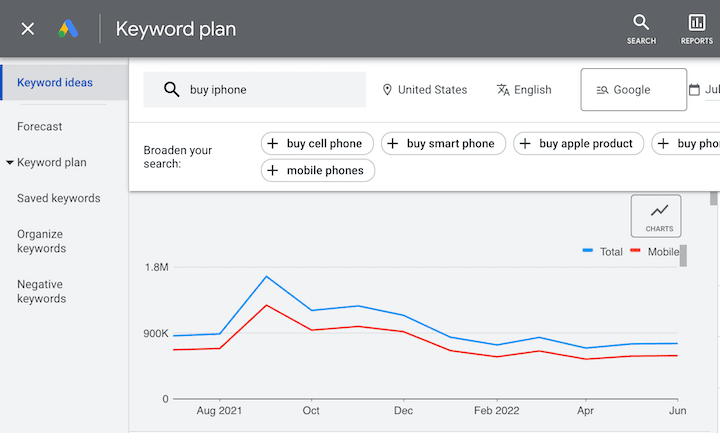This screenshot has width=720, height=433.
Task: Click the 'buy cell phone' suggestion chip
Action: tap(317, 143)
